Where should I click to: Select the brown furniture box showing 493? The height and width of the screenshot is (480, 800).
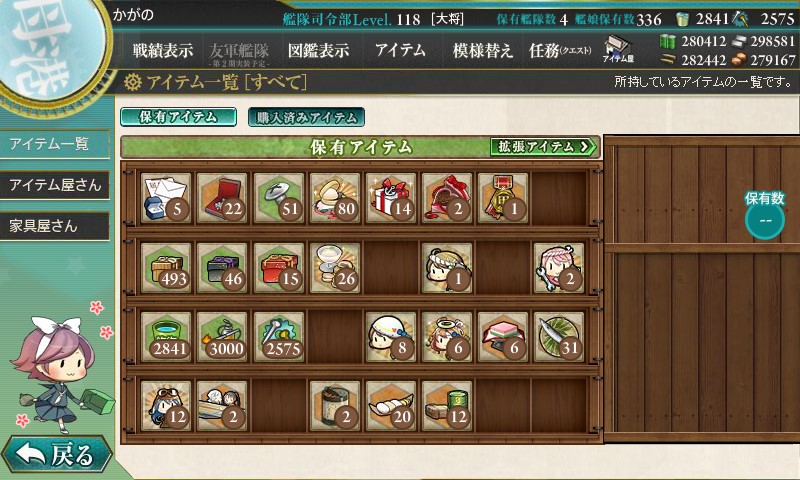pos(165,268)
